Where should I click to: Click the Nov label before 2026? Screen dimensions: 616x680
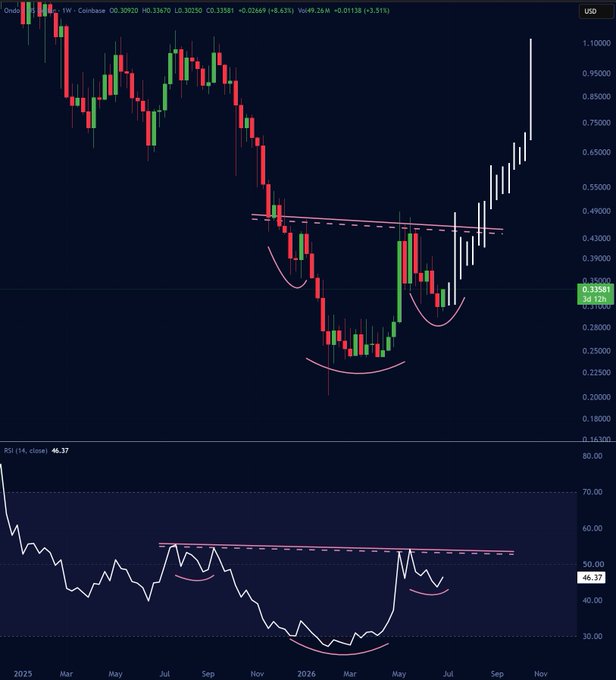[257, 674]
